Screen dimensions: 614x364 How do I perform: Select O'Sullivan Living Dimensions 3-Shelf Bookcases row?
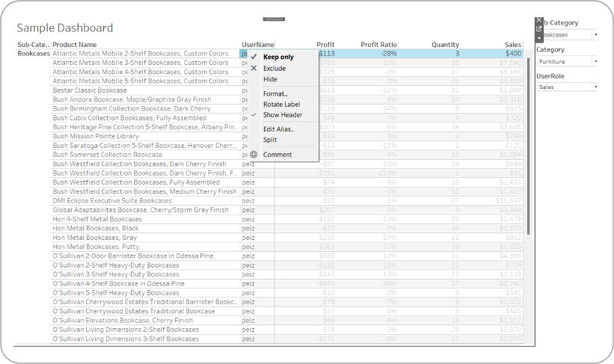(x=126, y=339)
